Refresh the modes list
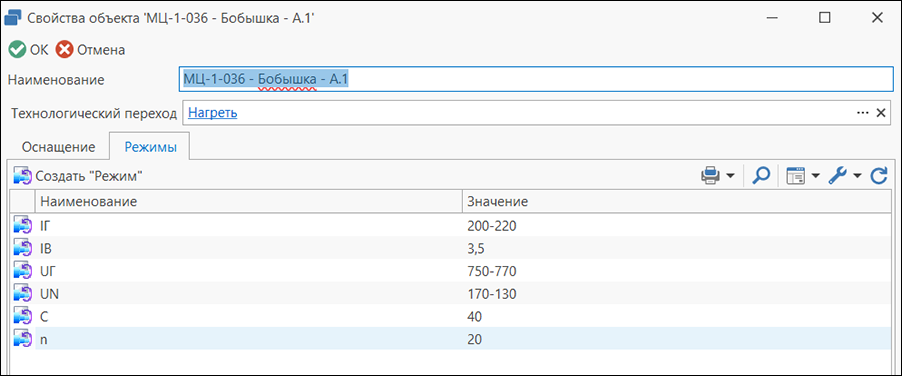Screen dimensions: 902x376 878,176
